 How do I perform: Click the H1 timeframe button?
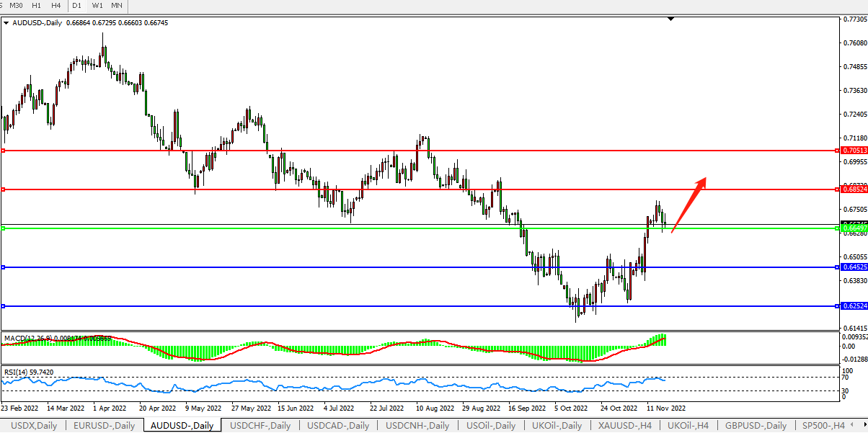(36, 6)
